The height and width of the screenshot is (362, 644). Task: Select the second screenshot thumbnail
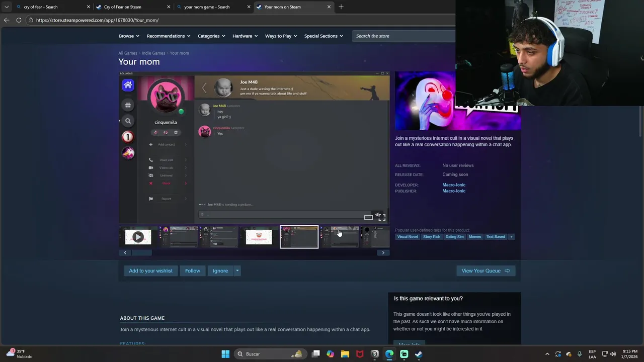click(178, 237)
